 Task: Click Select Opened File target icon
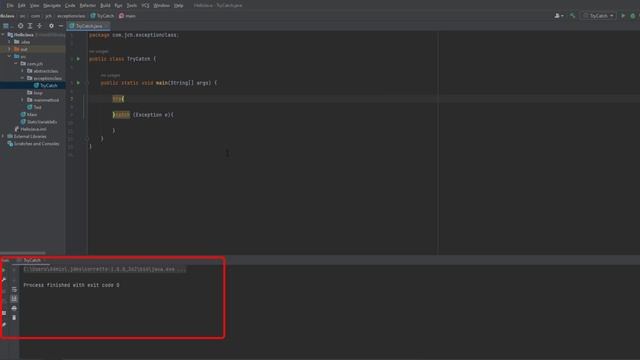(x=20, y=26)
